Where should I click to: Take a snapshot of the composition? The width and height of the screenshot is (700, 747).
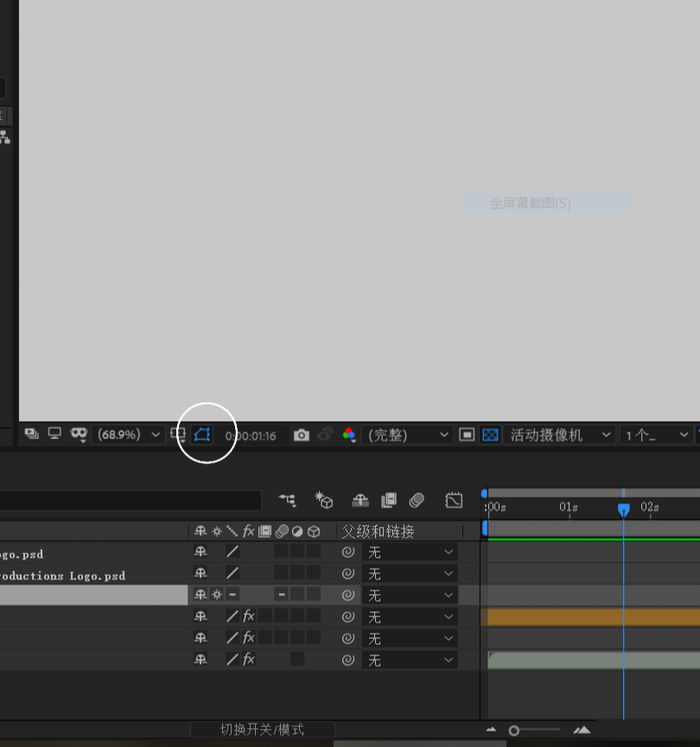[x=300, y=435]
